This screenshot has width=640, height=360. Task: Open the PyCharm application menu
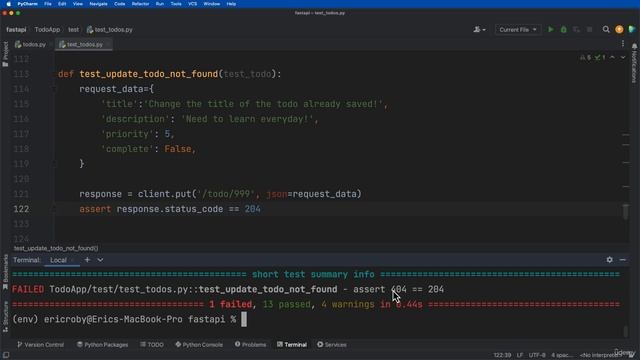pos(27,4)
